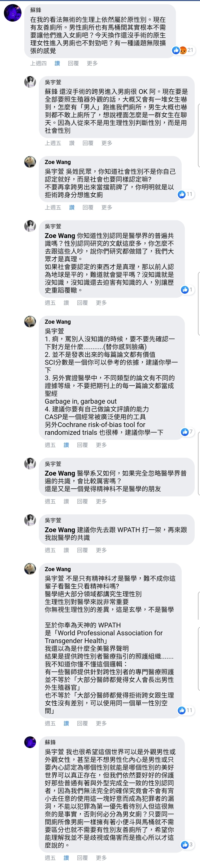Image resolution: width=200 pixels, height=868 pixels.
Task: Open the bold Zoe Wang mention in 吳宇萱's 性別認同 reply
Action: coord(60,236)
